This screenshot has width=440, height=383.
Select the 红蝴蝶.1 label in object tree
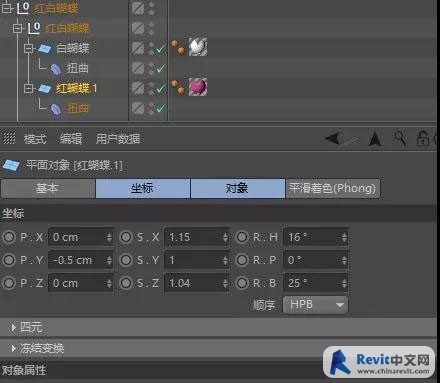tap(76, 89)
